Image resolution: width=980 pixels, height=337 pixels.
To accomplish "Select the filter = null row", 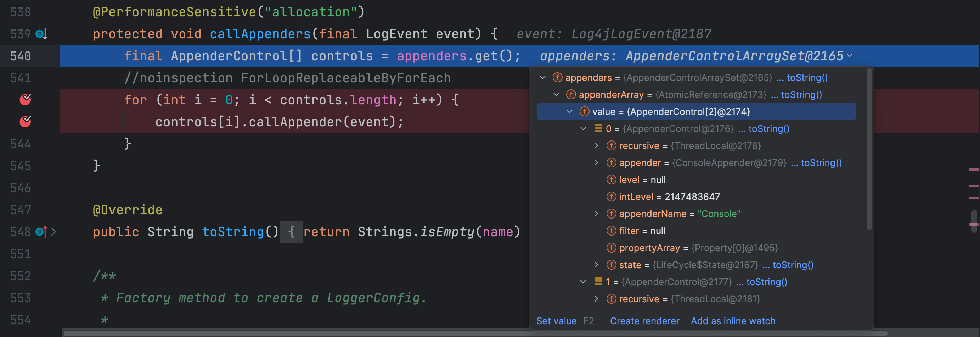I will coord(696,231).
